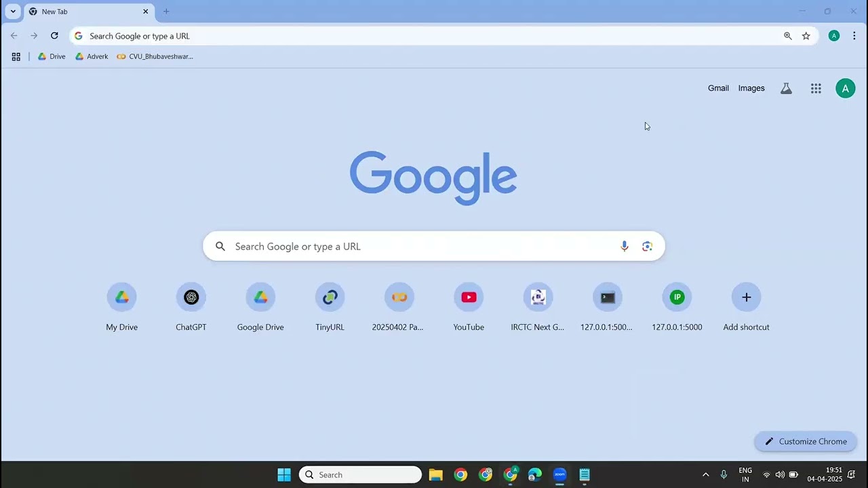Start voice search with the microphone

point(625,246)
